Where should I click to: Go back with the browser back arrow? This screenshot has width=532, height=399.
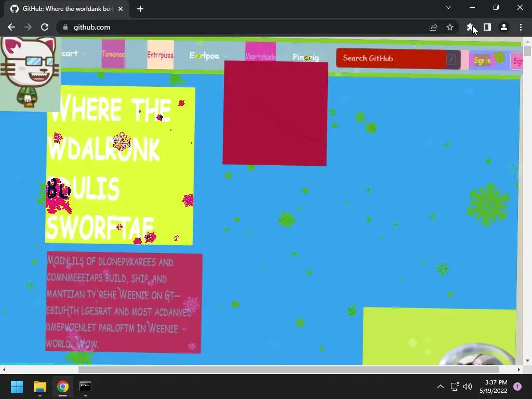tap(11, 27)
